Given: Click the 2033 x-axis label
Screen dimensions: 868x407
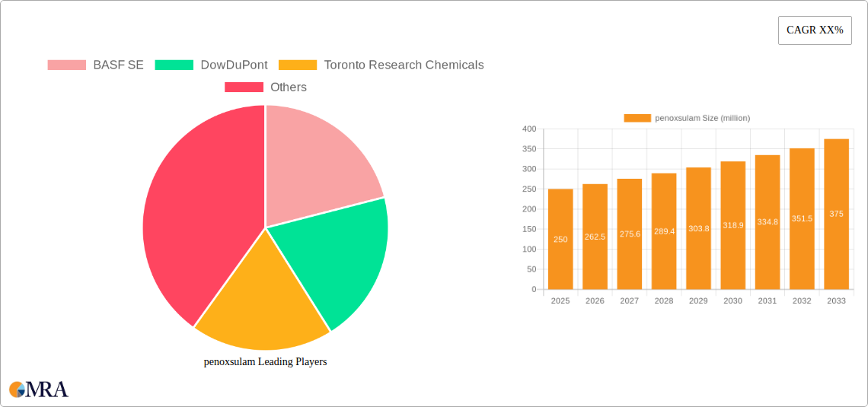Looking at the screenshot, I should click(837, 301).
